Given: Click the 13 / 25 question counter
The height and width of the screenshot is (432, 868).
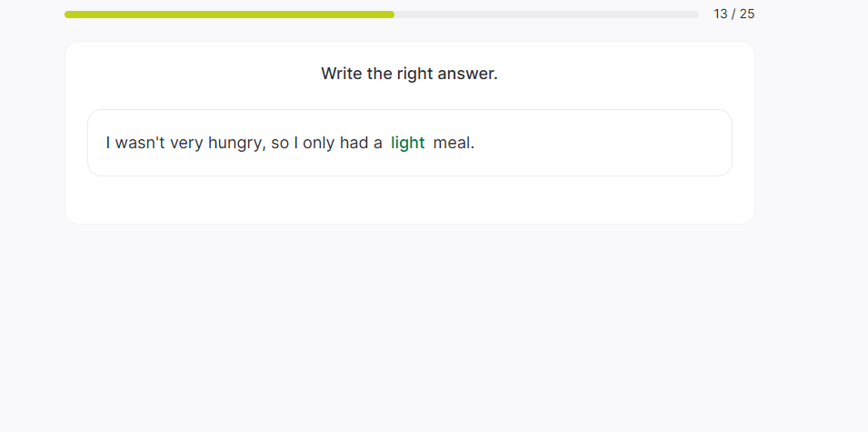Looking at the screenshot, I should pos(734,14).
